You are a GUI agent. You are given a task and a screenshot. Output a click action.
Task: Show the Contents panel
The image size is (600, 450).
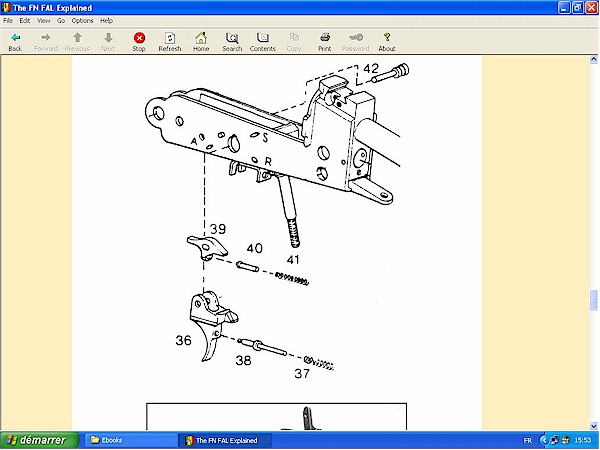(x=262, y=42)
